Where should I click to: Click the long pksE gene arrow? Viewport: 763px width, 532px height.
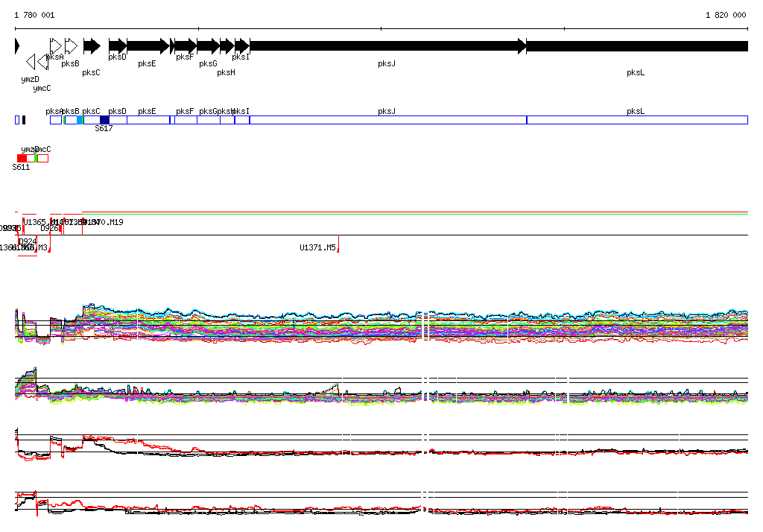[148, 46]
